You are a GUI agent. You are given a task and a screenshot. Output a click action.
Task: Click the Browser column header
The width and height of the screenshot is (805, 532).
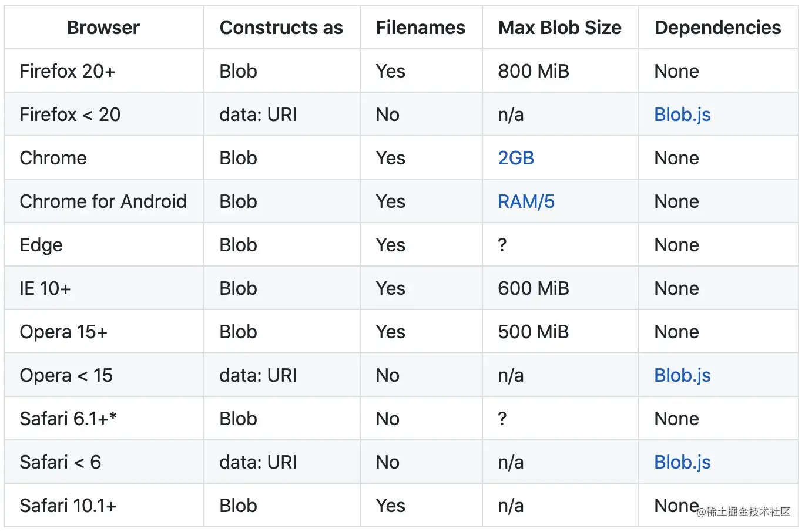[x=103, y=28]
